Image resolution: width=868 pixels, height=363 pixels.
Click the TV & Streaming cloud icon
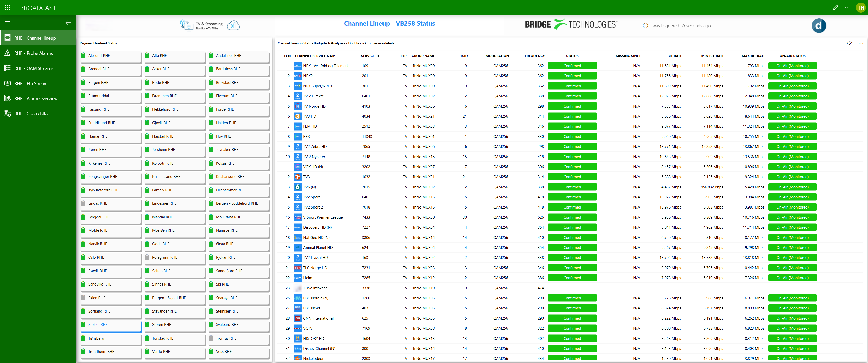point(233,25)
